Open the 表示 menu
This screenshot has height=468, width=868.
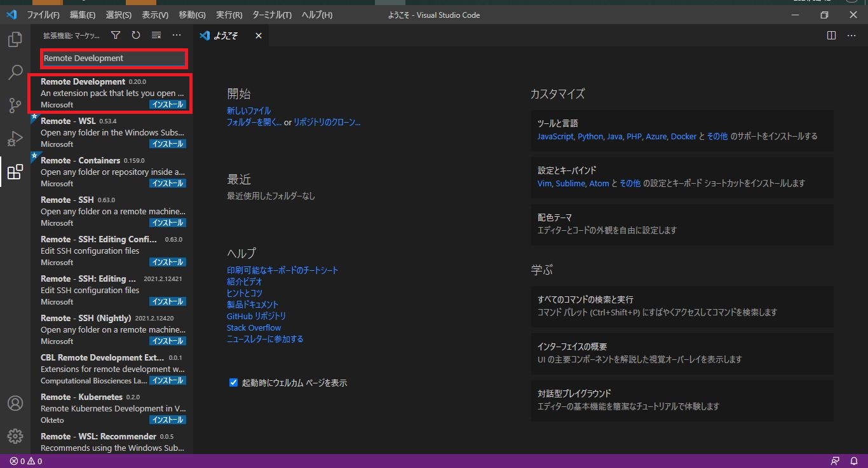(x=154, y=15)
